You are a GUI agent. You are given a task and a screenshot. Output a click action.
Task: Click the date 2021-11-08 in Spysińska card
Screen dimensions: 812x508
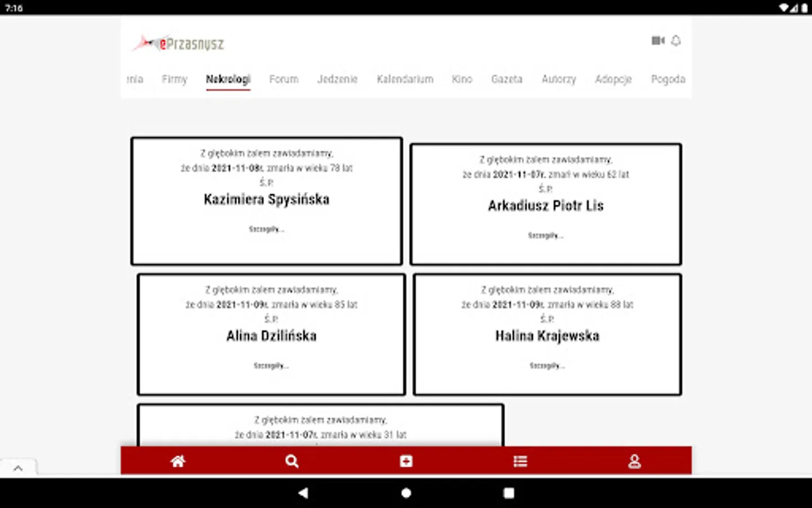[x=237, y=168]
